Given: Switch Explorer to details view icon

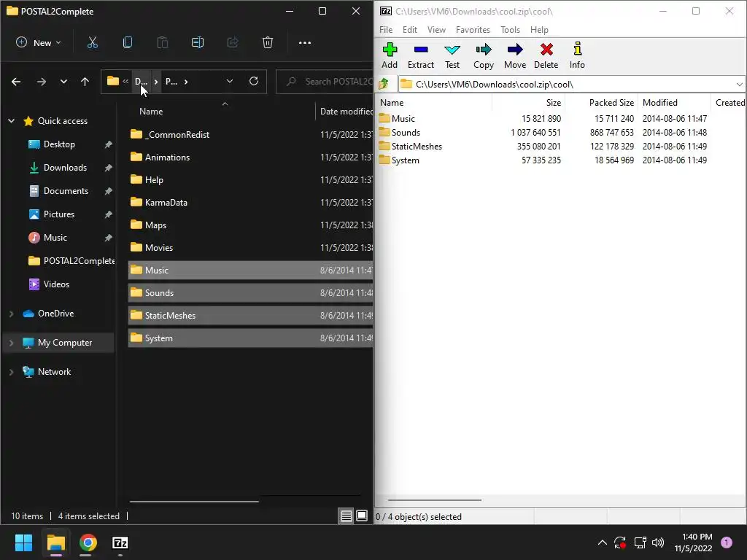Looking at the screenshot, I should click(347, 516).
